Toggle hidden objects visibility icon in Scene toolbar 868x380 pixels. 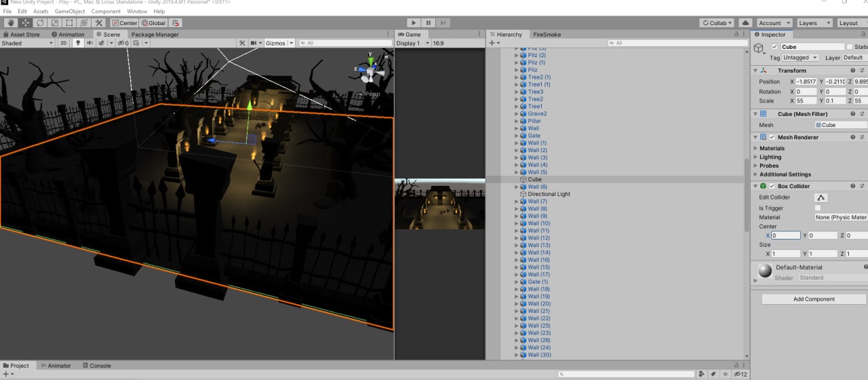123,43
